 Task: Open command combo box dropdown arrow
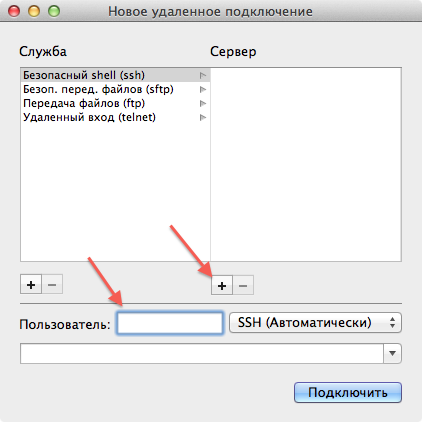(392, 353)
